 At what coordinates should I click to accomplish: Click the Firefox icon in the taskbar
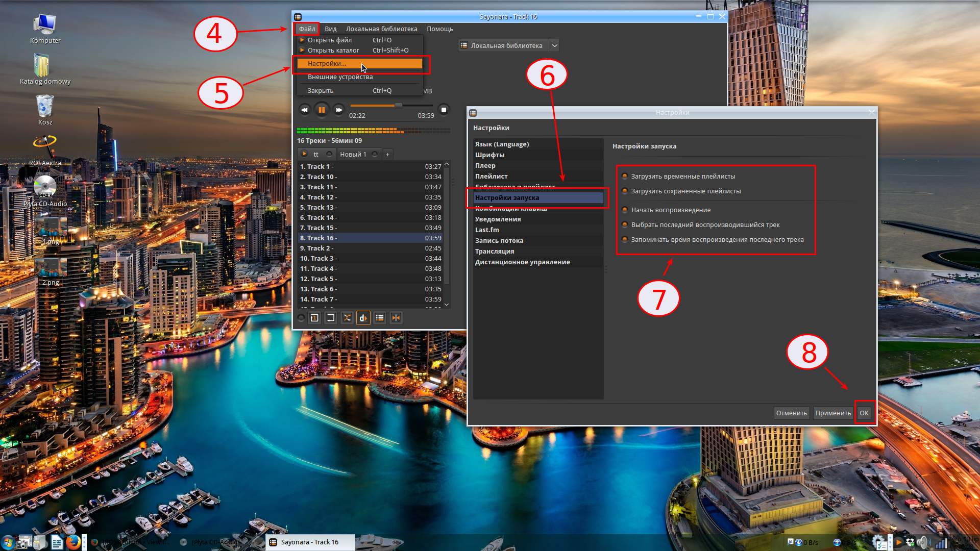(73, 542)
